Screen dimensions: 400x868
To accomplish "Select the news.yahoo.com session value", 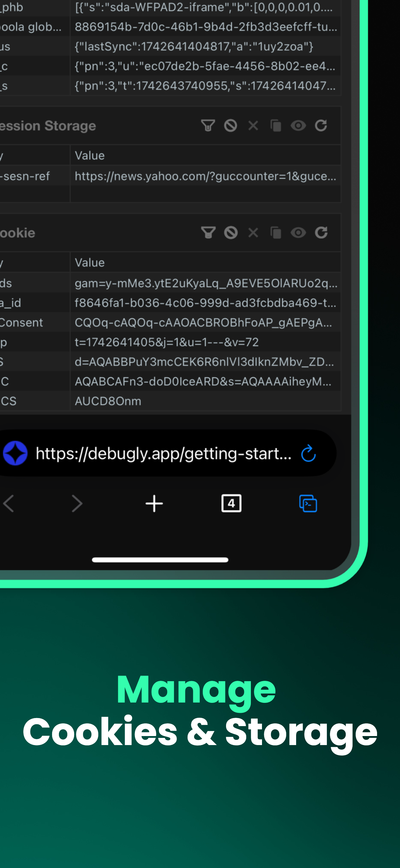I will 205,176.
